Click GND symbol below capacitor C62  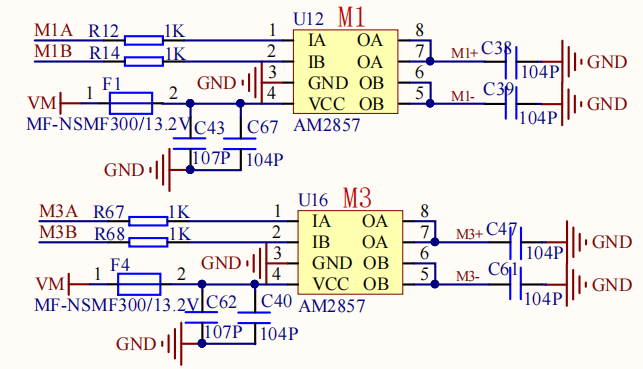(x=172, y=344)
